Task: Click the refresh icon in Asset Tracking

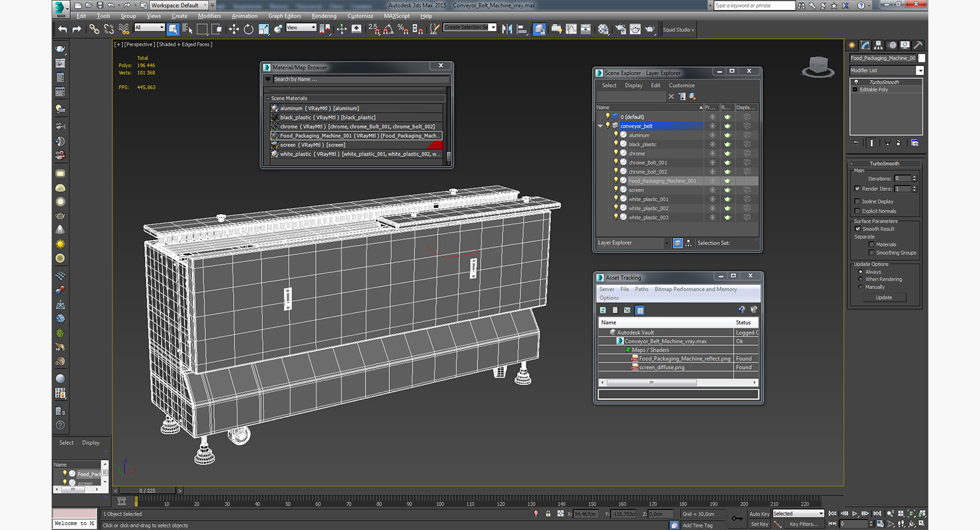Action: point(603,310)
